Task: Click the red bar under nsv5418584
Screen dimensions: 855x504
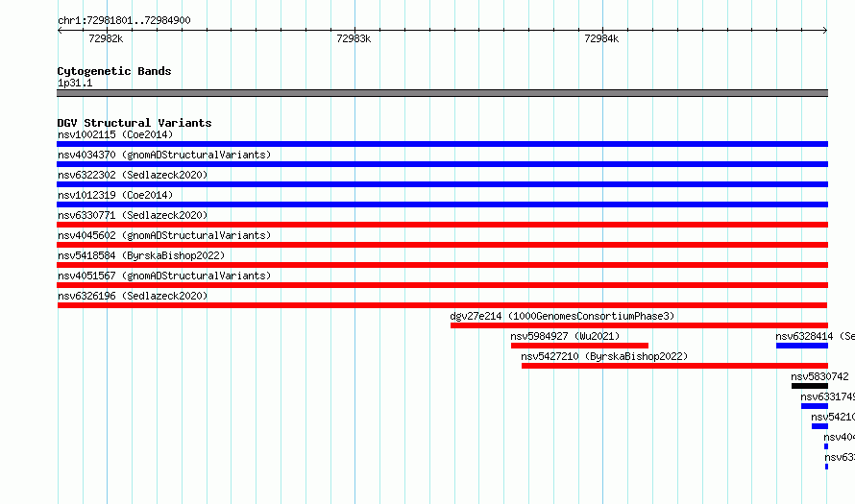Action: [442, 265]
